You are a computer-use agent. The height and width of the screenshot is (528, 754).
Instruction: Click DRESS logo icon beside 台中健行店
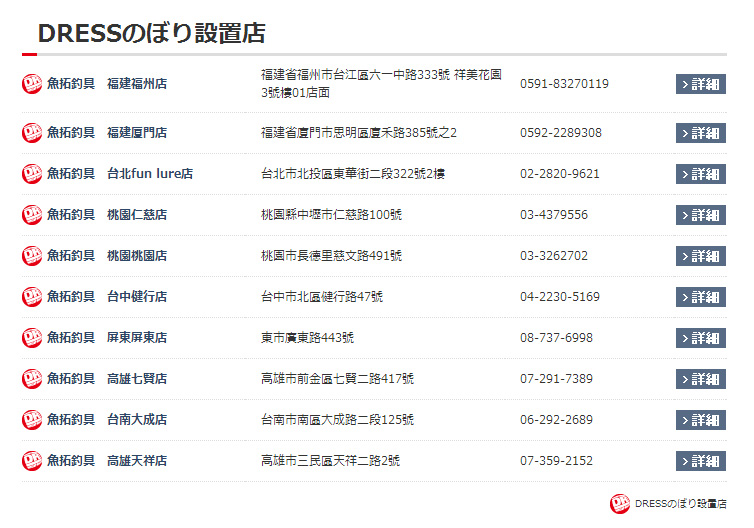click(x=32, y=297)
